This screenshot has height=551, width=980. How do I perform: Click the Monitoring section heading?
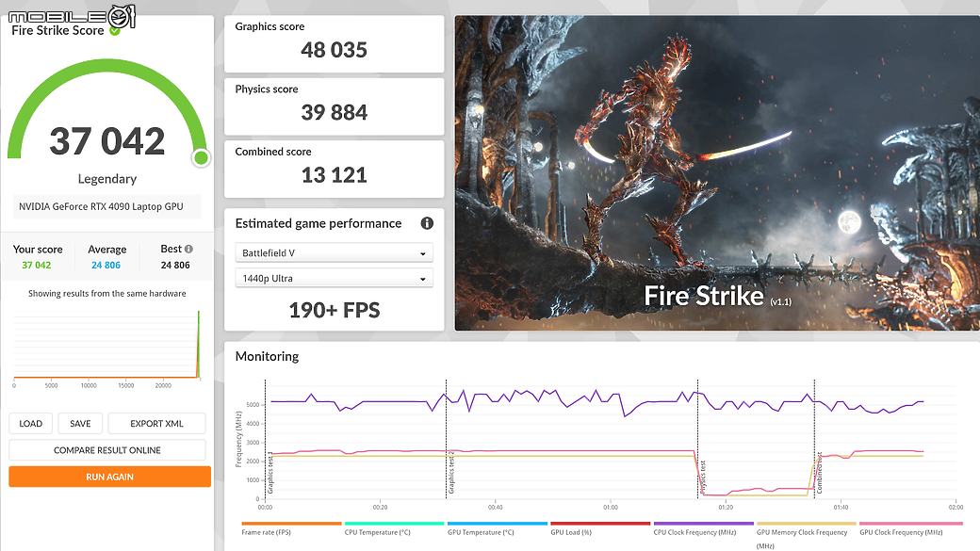(x=267, y=356)
